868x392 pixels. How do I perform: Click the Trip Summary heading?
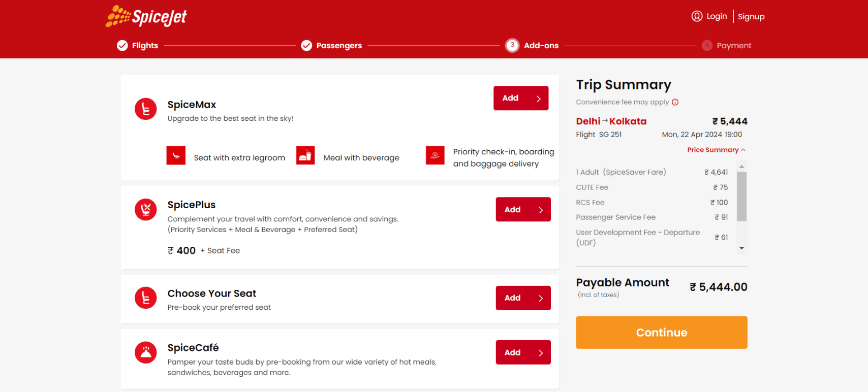point(624,85)
